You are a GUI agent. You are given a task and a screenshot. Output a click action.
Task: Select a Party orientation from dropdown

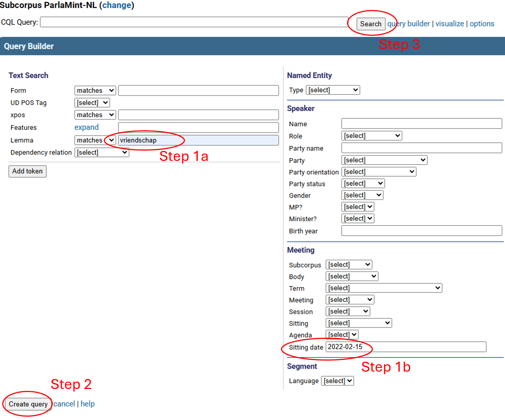tap(378, 172)
